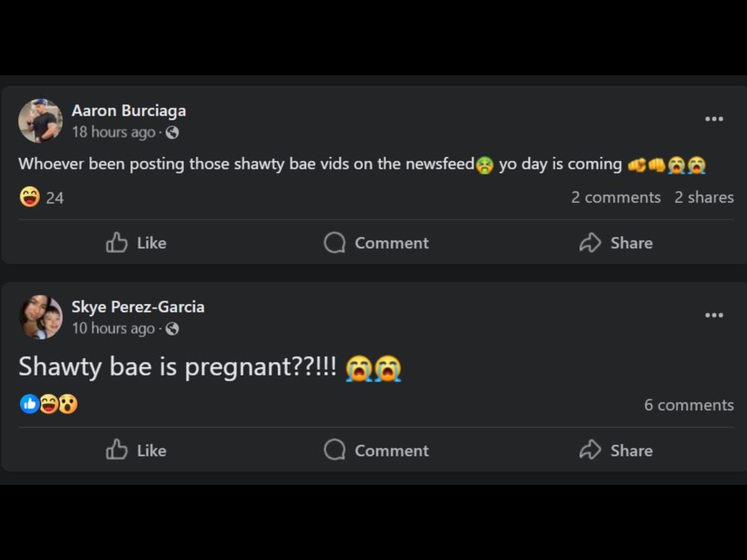Share Skye Perez-Garcia's post
The width and height of the screenshot is (747, 560).
coord(616,450)
